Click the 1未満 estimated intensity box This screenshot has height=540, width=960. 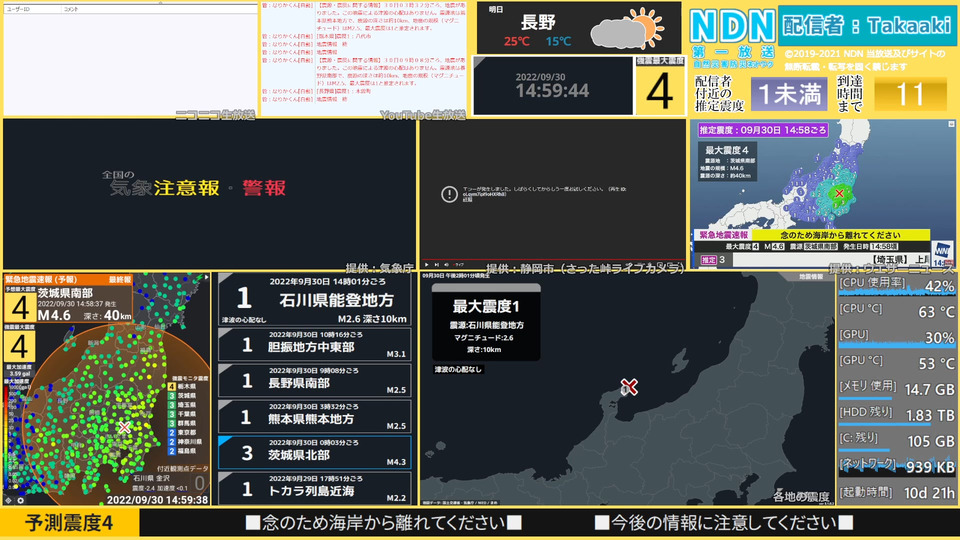[789, 94]
